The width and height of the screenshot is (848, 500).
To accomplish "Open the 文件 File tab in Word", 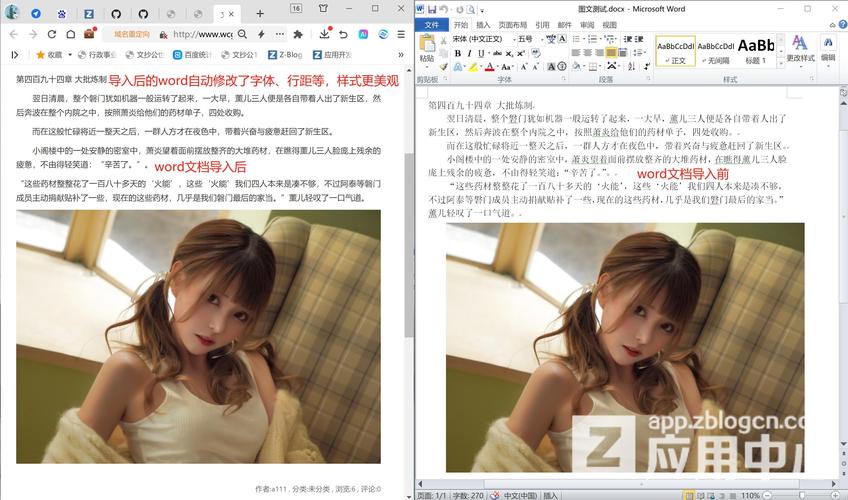I will point(432,24).
